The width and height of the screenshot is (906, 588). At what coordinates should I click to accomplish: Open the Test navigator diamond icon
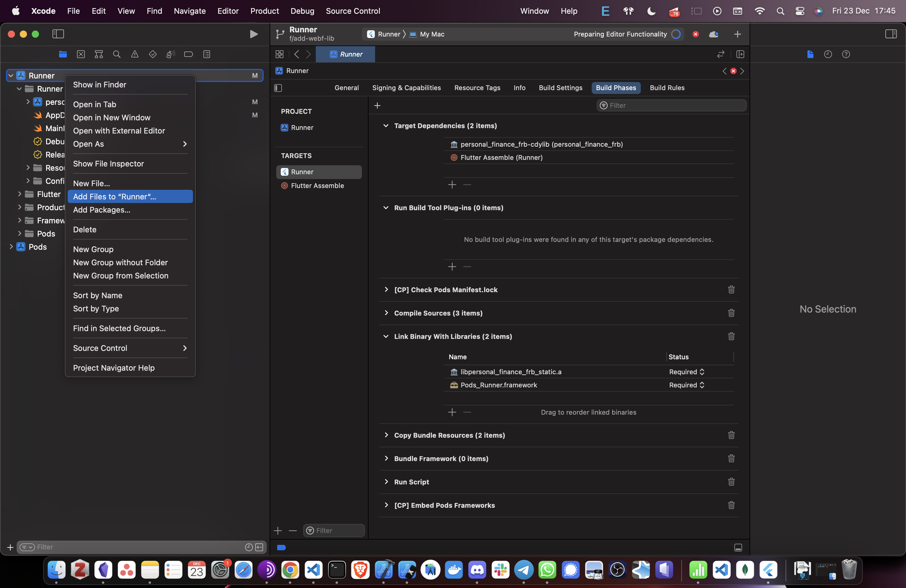[153, 54]
